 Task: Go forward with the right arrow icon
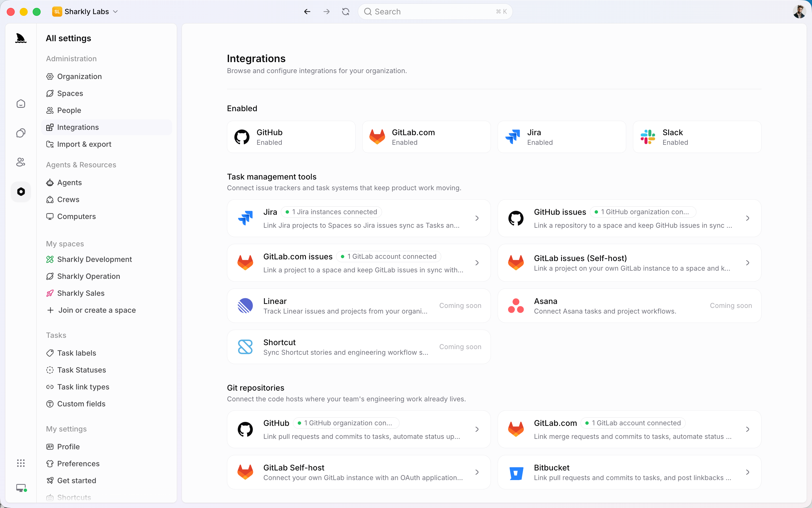pos(326,12)
